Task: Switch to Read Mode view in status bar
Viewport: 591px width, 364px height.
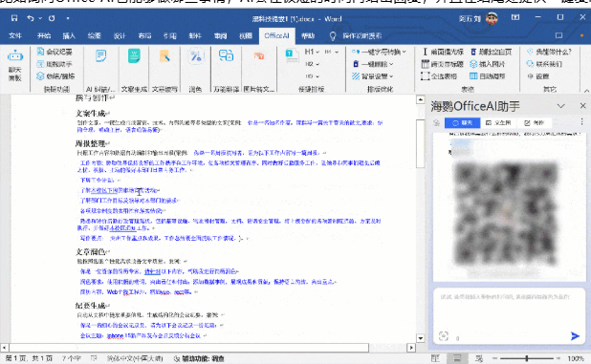Action: (x=435, y=358)
